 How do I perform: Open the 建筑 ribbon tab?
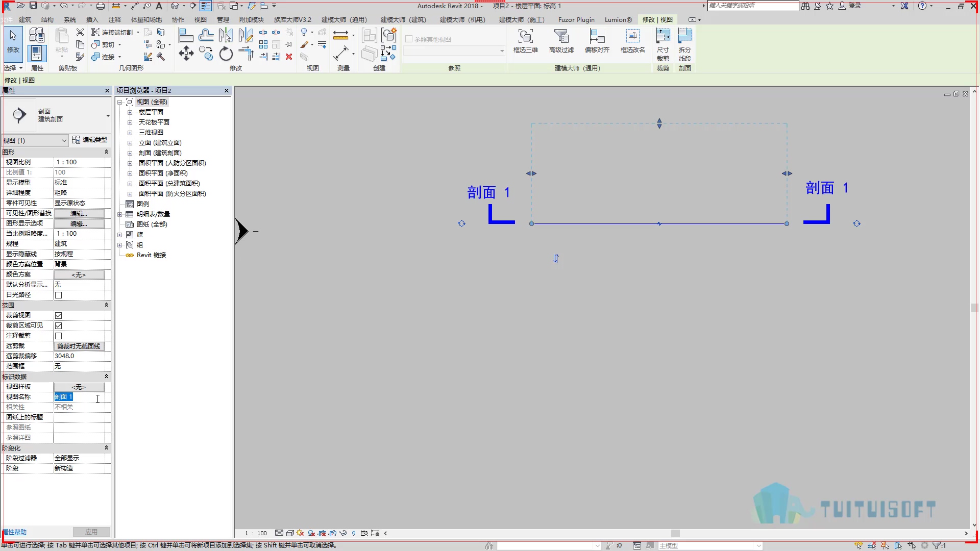[x=24, y=19]
